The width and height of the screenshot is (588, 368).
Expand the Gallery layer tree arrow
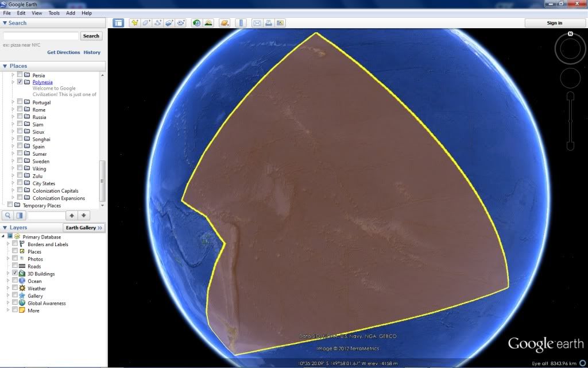click(8, 296)
